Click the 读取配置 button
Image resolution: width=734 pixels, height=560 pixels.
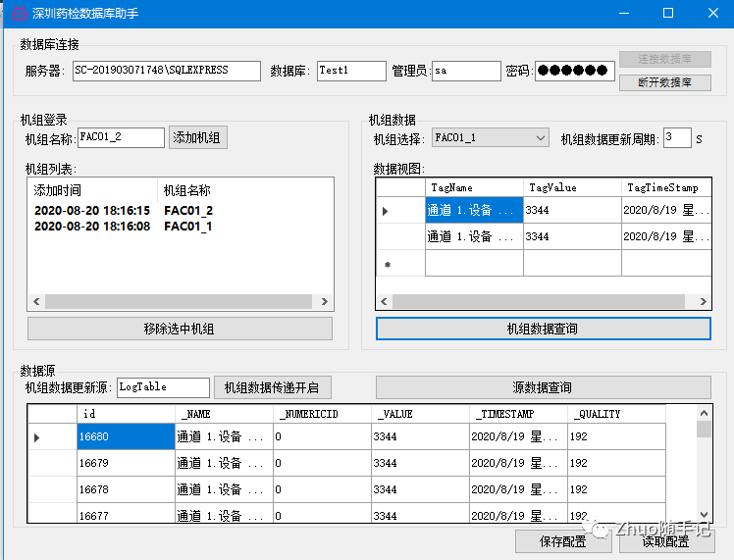(666, 541)
